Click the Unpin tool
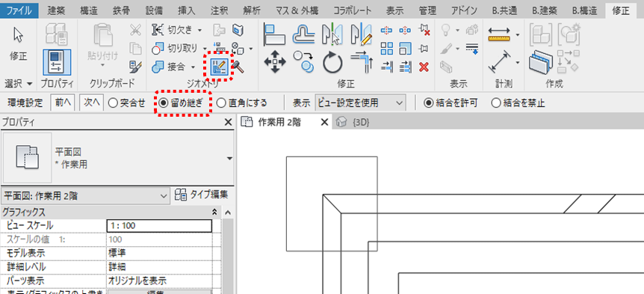644x294 pixels. [424, 30]
